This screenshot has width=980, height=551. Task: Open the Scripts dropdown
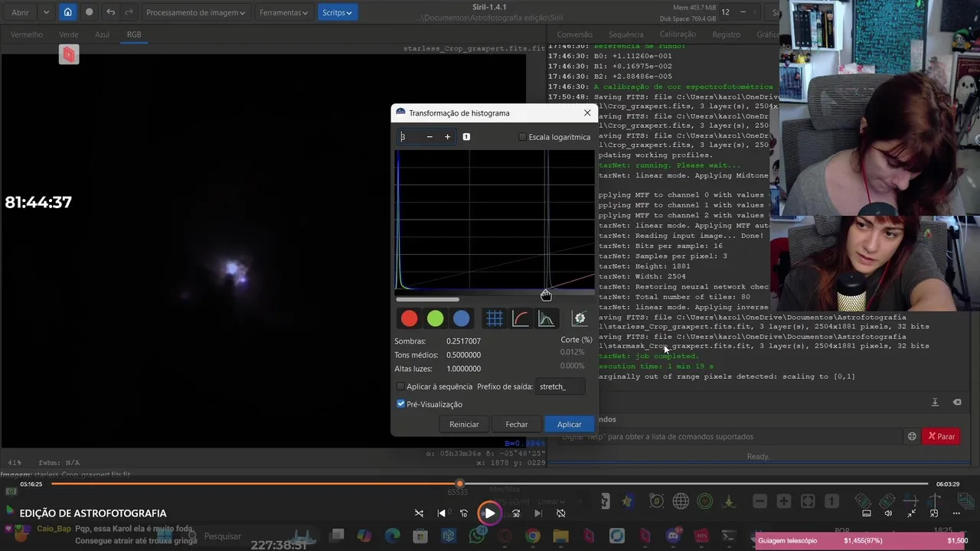pyautogui.click(x=337, y=12)
